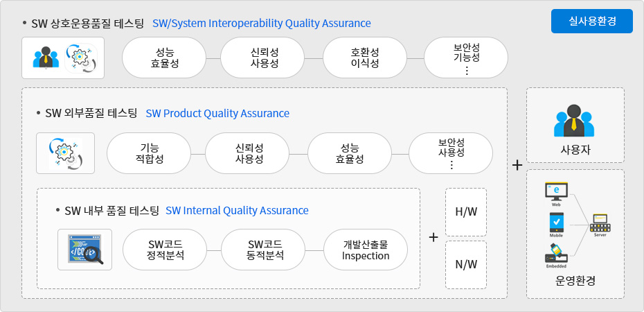Select the people icon in the interoperability testing box

click(46, 58)
